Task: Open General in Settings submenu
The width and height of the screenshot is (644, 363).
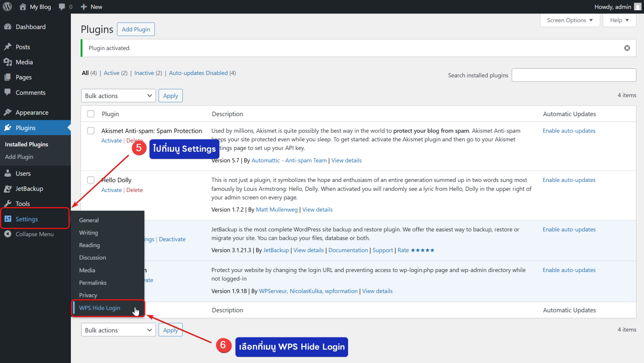Action: pyautogui.click(x=89, y=220)
